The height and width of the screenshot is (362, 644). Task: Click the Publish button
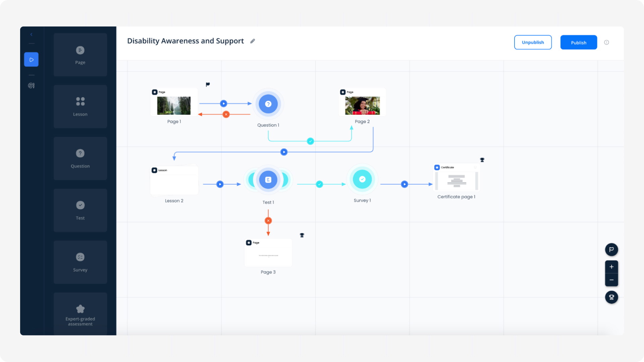[x=579, y=42]
